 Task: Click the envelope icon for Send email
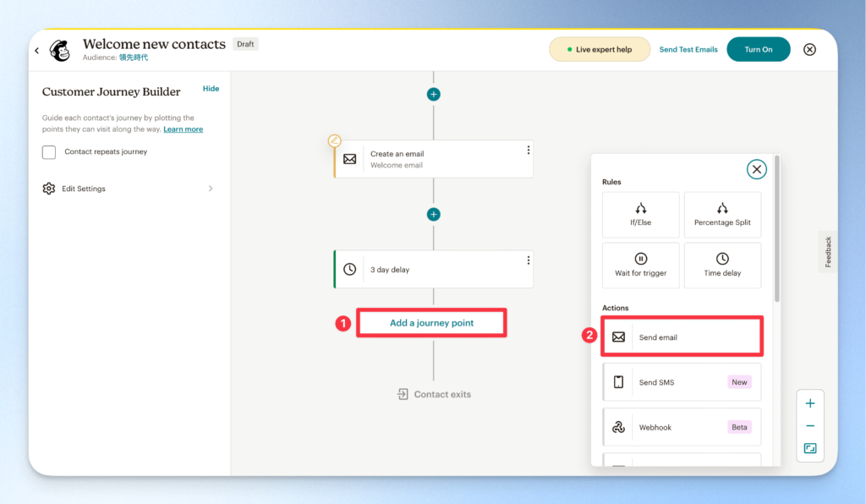[x=618, y=337]
